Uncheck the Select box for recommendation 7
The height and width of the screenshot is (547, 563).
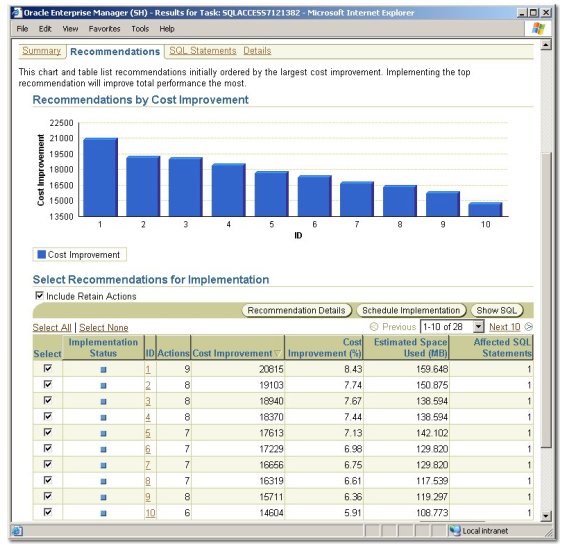(x=47, y=464)
